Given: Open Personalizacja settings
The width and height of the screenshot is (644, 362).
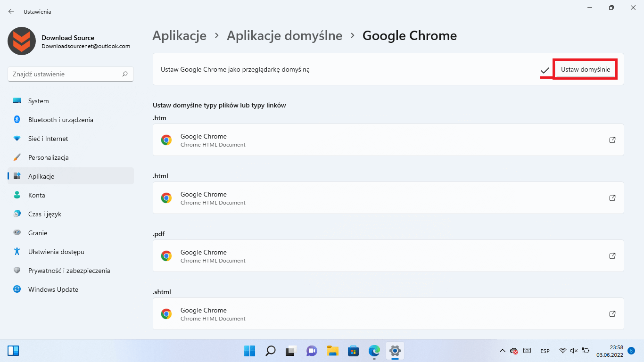Looking at the screenshot, I should [x=71, y=157].
